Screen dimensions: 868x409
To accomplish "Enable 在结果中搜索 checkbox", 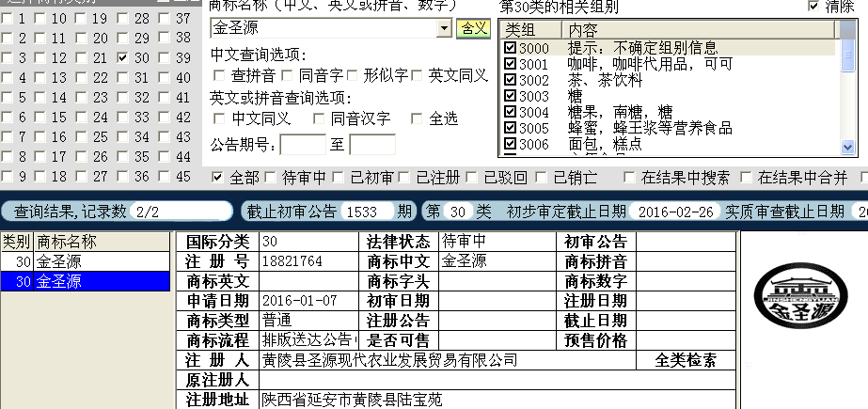I will click(x=629, y=177).
